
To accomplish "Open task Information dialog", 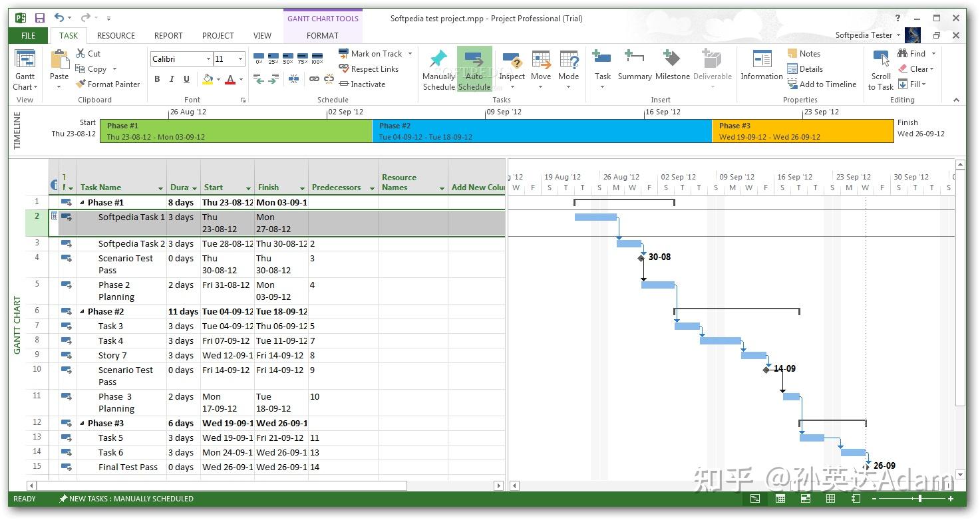I will (762, 65).
